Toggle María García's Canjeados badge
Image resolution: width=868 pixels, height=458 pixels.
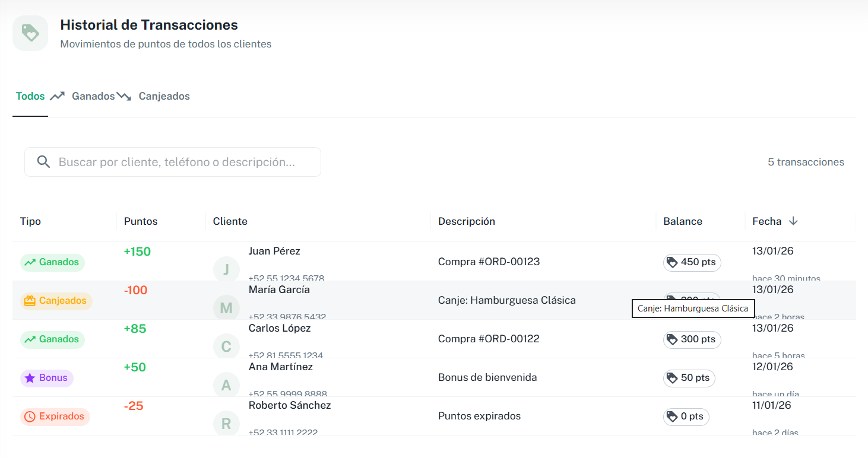tap(56, 300)
